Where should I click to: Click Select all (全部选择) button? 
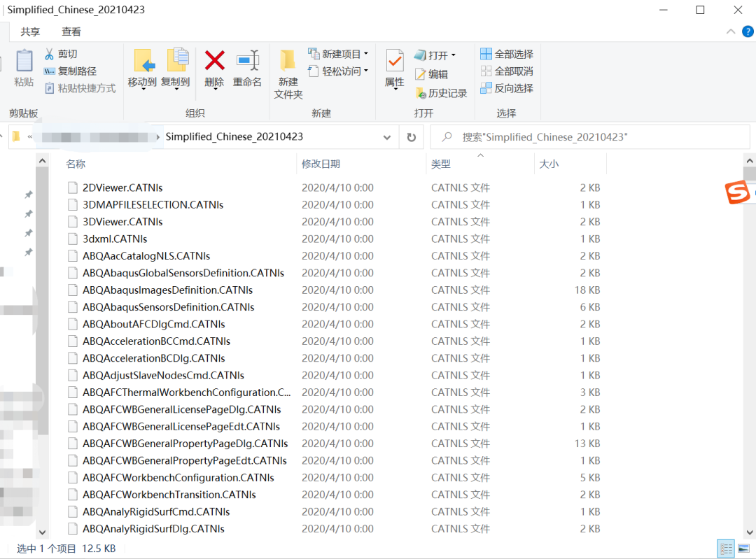(x=506, y=54)
